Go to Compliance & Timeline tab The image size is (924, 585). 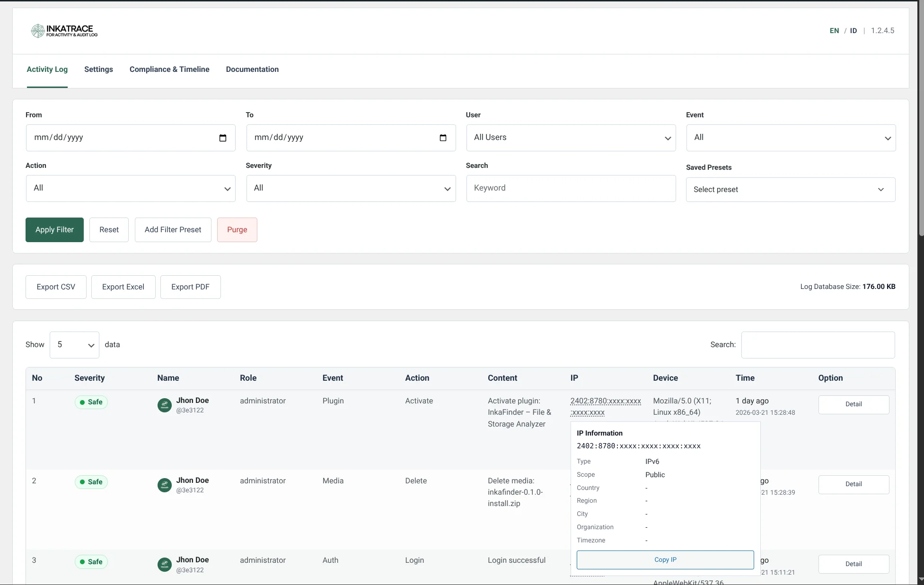tap(169, 70)
